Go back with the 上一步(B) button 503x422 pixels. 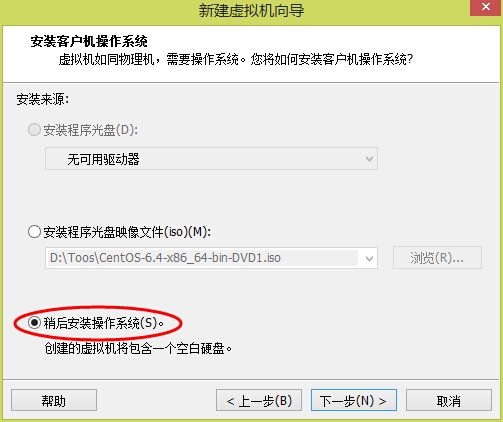point(259,400)
